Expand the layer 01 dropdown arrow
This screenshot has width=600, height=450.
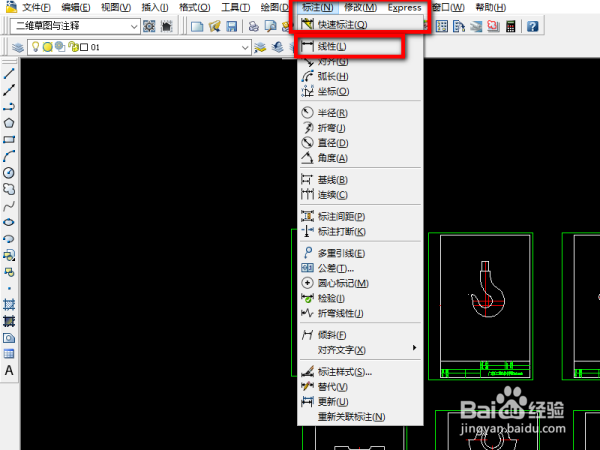pos(245,47)
